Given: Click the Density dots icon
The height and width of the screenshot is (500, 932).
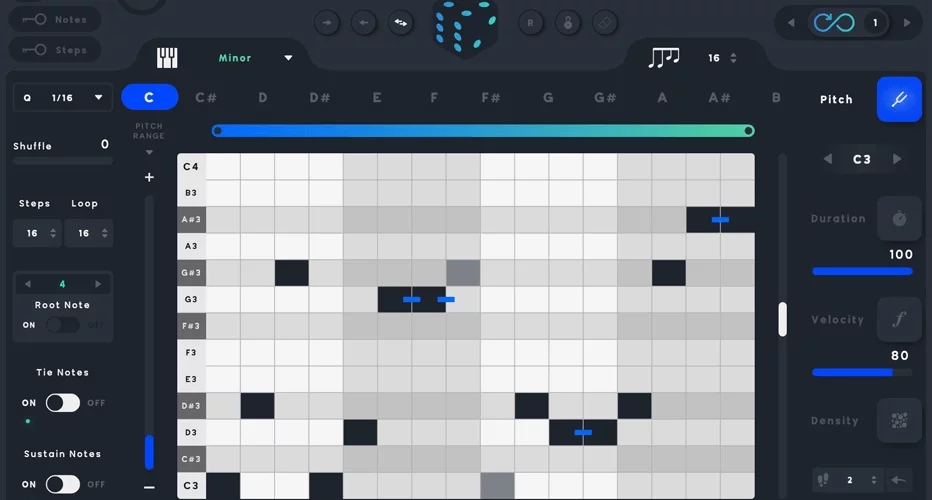Looking at the screenshot, I should pos(899,420).
